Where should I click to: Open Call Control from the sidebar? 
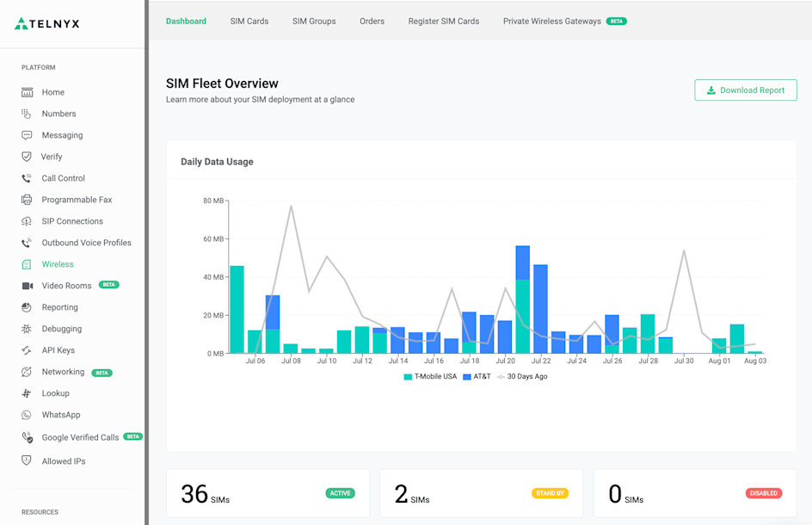click(x=28, y=178)
